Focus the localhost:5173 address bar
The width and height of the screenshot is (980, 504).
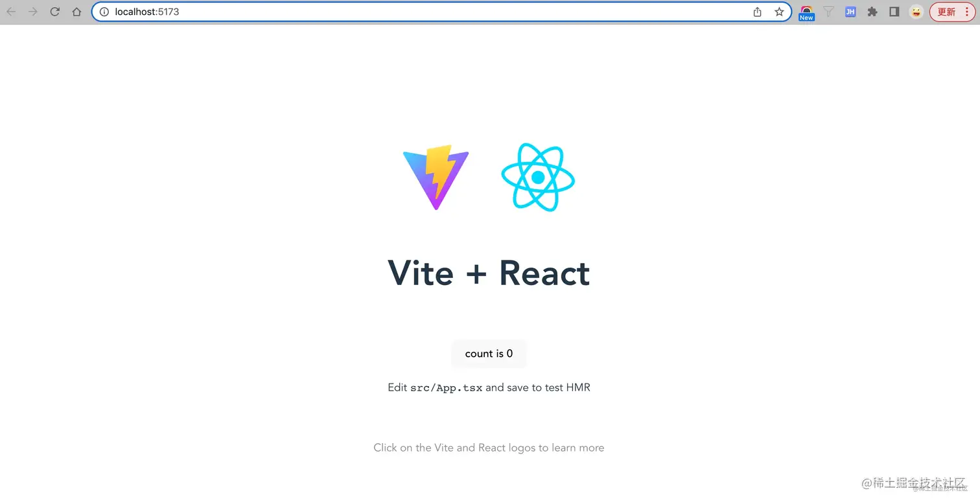pyautogui.click(x=441, y=12)
